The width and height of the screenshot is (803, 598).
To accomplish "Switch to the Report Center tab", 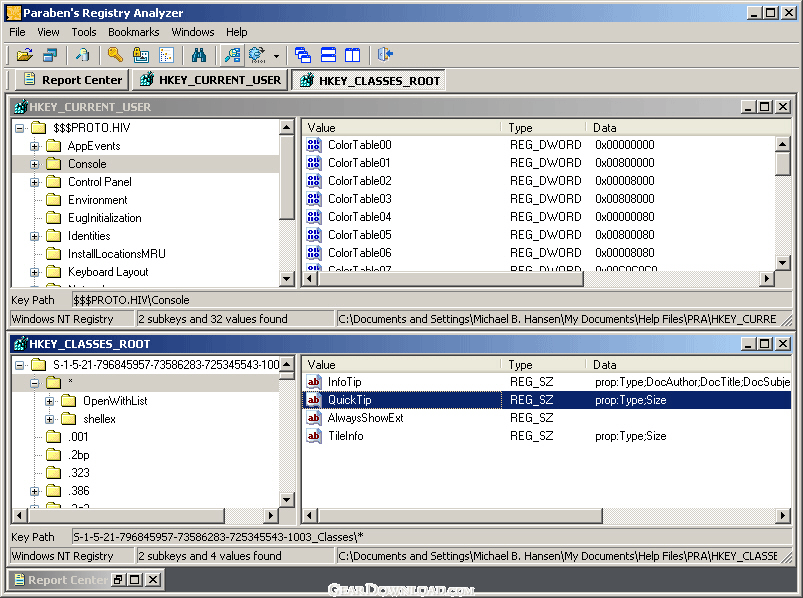I will tap(73, 80).
